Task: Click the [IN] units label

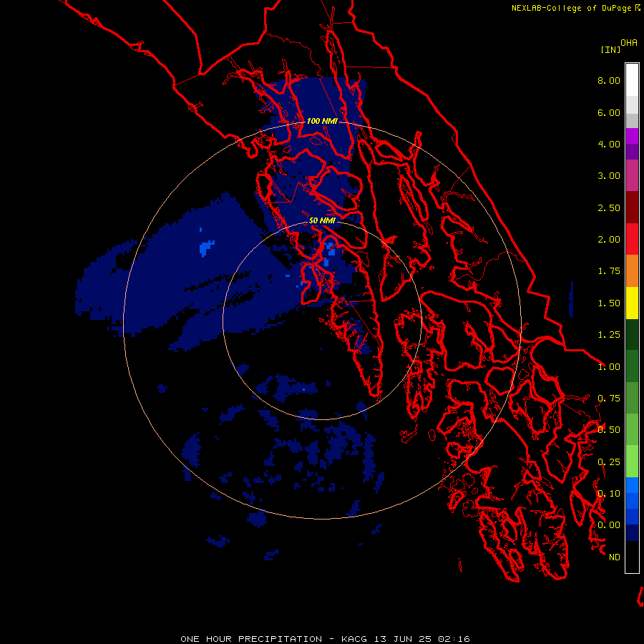Action: pos(611,49)
